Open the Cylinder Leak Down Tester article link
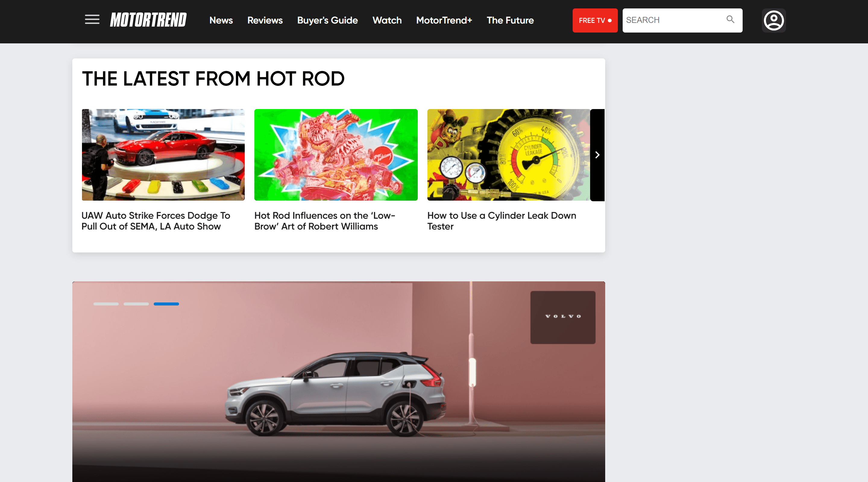The width and height of the screenshot is (868, 482). (x=502, y=221)
